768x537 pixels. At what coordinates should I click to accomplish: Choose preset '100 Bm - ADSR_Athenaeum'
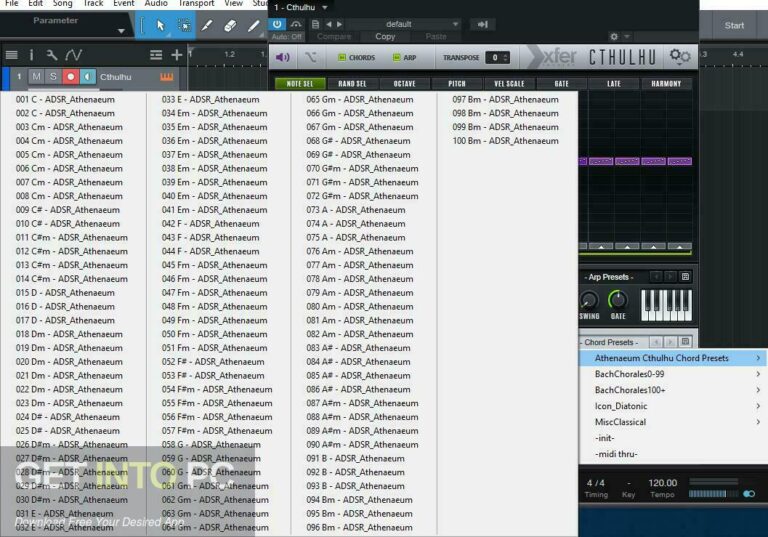tap(505, 141)
